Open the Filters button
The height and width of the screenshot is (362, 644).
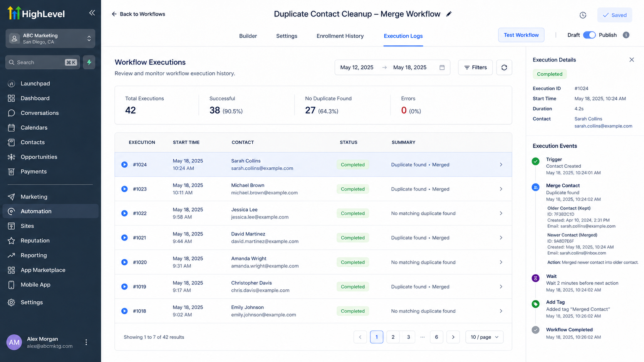475,67
